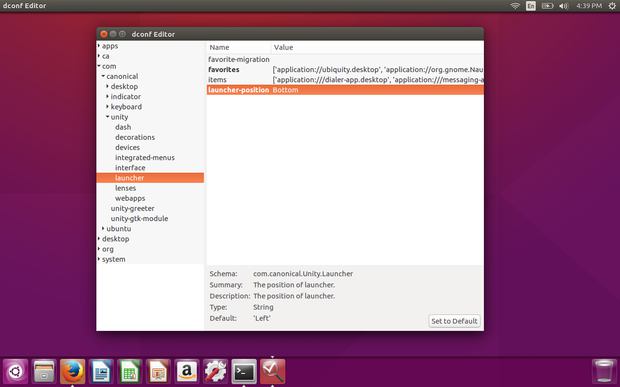
Task: Launch the Files manager icon
Action: [x=44, y=371]
